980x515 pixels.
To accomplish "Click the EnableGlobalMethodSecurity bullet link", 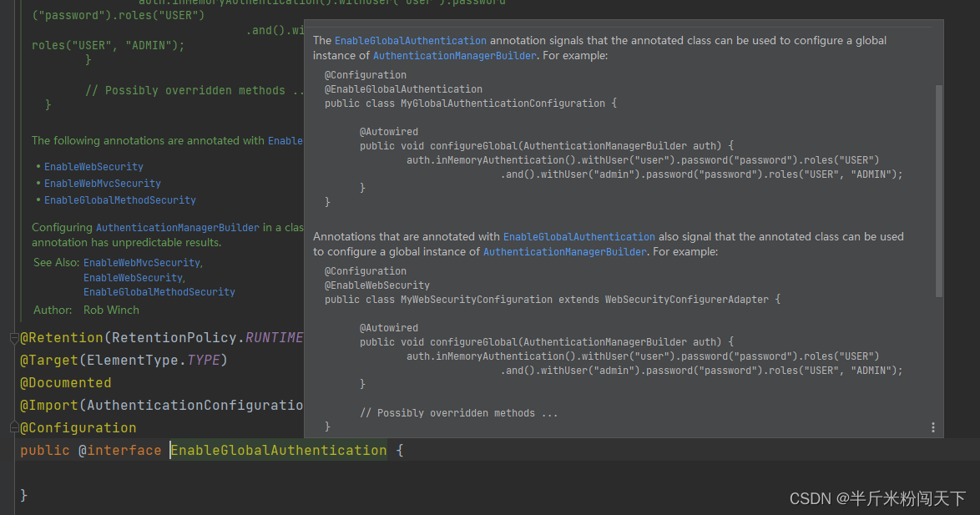I will pyautogui.click(x=119, y=199).
